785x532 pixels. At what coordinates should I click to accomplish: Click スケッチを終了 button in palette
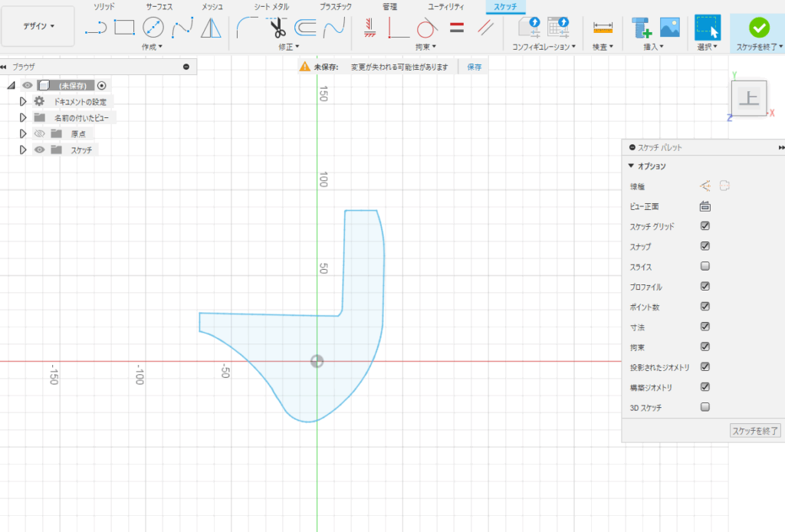(755, 431)
